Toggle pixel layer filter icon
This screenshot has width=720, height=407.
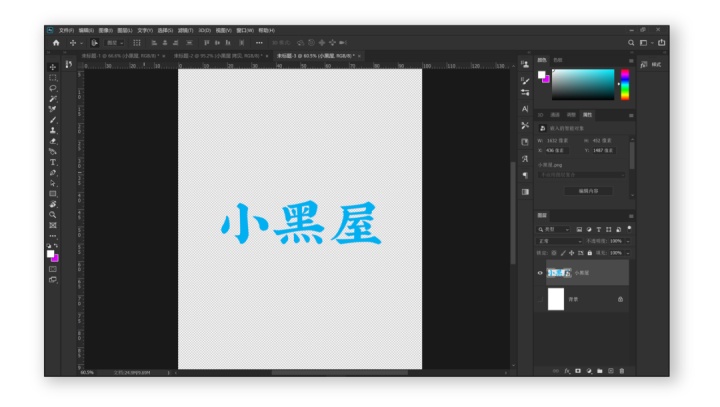[579, 229]
